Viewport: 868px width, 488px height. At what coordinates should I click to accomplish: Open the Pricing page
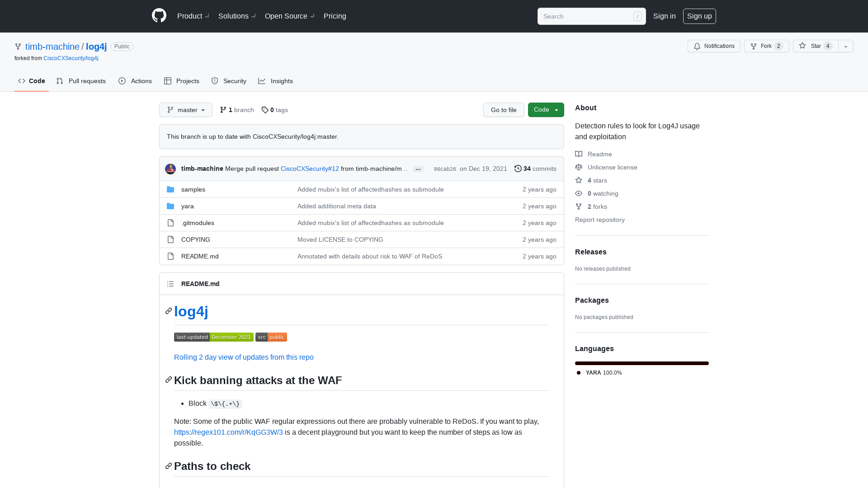[x=335, y=16]
